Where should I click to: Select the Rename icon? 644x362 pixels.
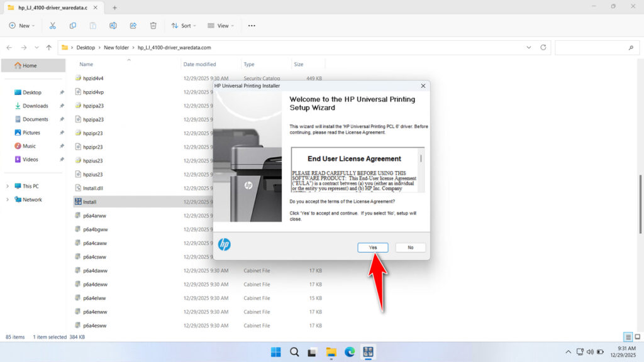113,25
